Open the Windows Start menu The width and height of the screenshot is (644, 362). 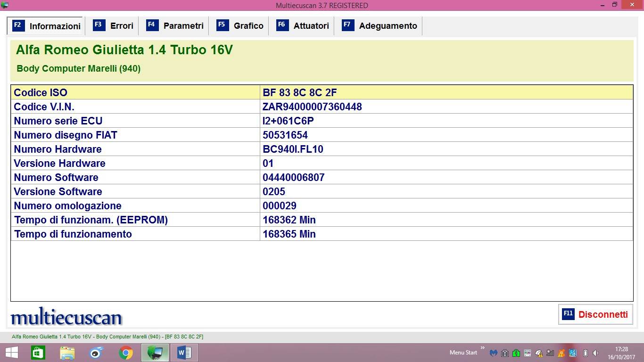pos(11,352)
